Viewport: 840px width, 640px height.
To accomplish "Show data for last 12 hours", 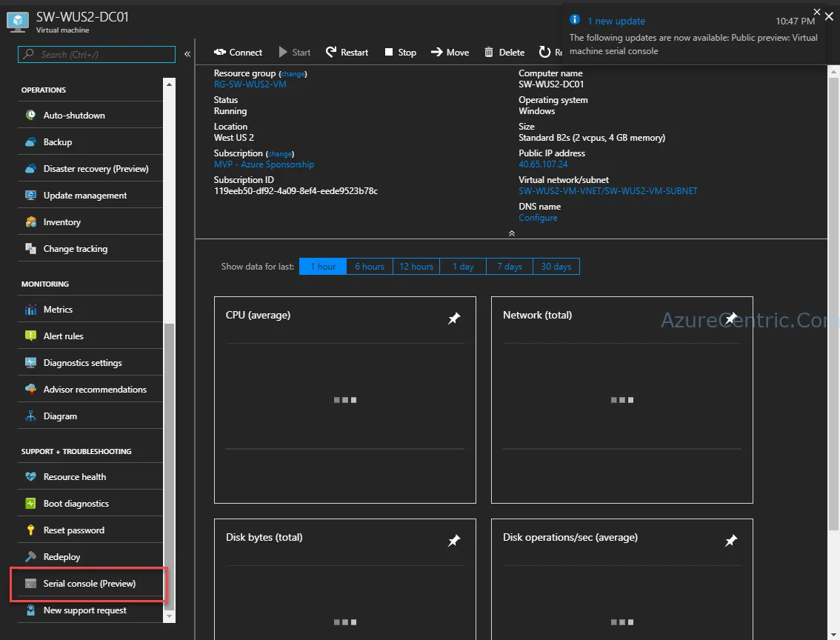I will (416, 267).
